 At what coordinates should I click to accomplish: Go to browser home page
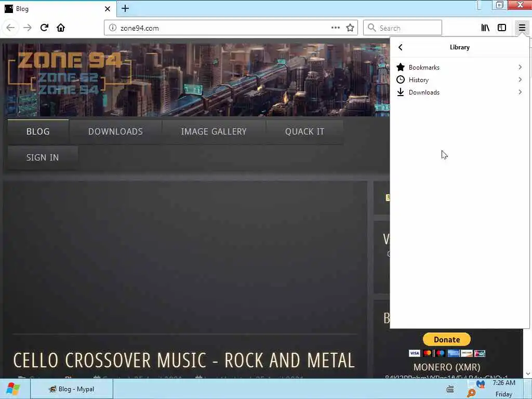61,28
